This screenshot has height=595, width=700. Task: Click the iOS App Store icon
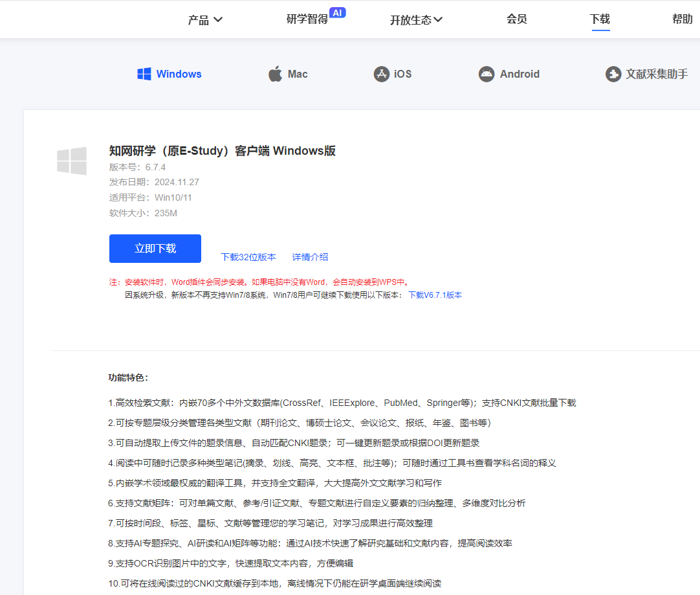click(x=382, y=74)
